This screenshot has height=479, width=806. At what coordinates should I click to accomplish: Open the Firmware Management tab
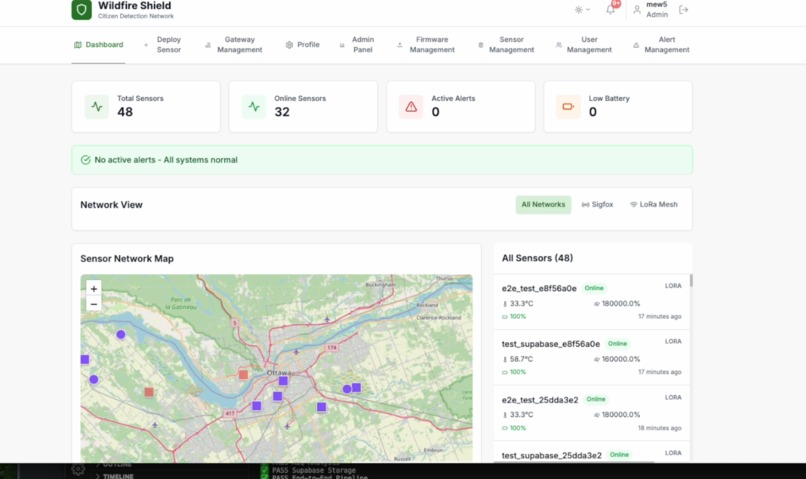[x=426, y=45]
